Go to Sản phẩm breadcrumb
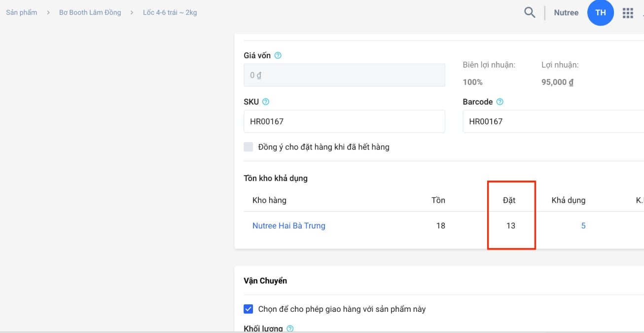This screenshot has width=644, height=333. point(22,12)
